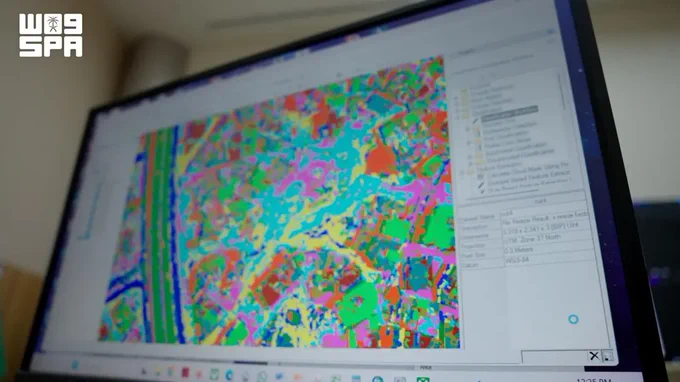
Task: Select the 'File Resize Result' description cell
Action: 545,218
